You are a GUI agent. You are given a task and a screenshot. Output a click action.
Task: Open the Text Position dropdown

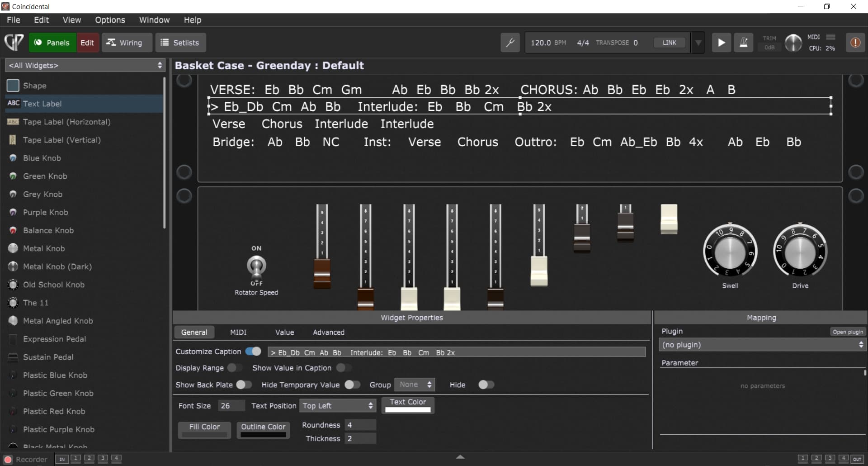tap(337, 405)
